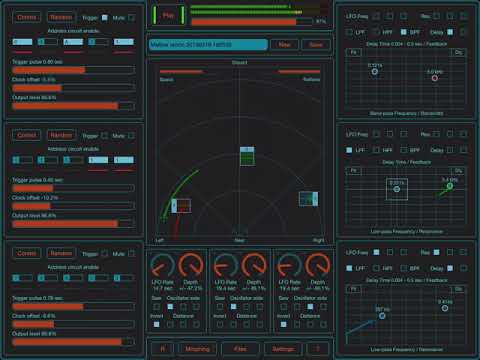The width and height of the screenshot is (480, 360).
Task: Select the right-side sound object in space view
Action: pyautogui.click(x=308, y=199)
